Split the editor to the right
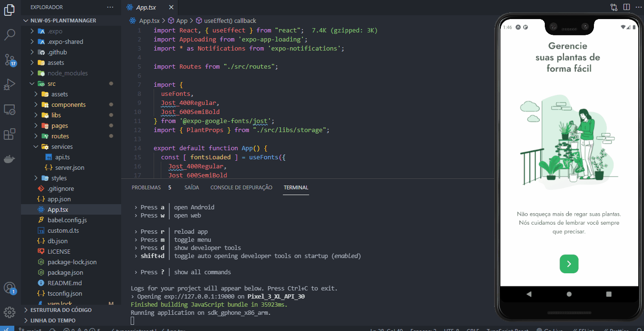The width and height of the screenshot is (644, 331). (x=626, y=7)
